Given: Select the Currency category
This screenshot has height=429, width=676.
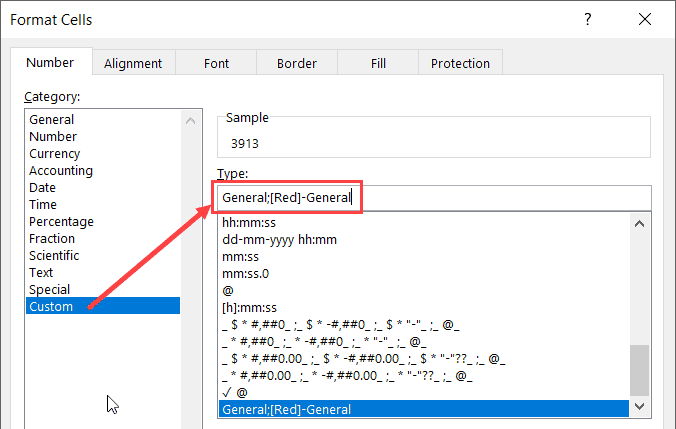Looking at the screenshot, I should click(x=55, y=154).
